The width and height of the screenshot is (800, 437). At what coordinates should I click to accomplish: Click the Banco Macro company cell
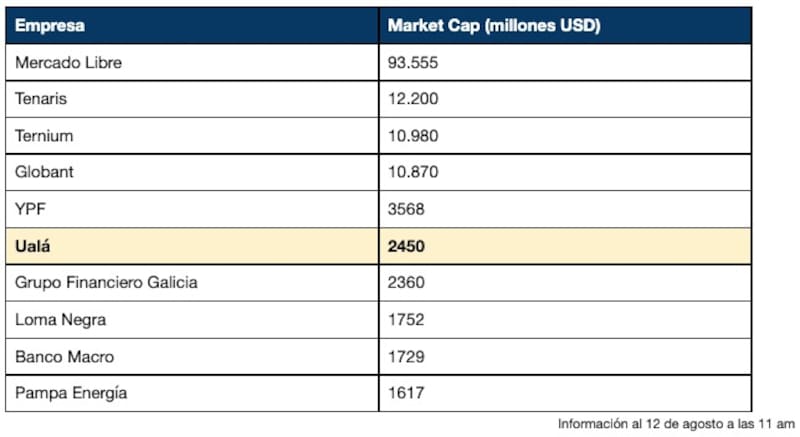[64, 356]
